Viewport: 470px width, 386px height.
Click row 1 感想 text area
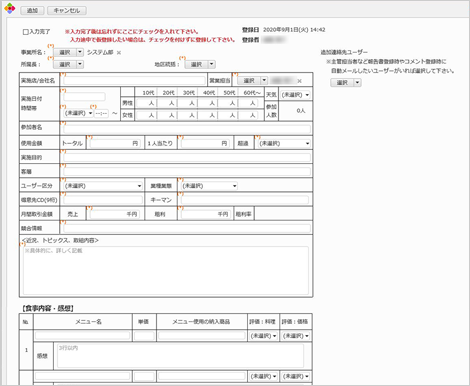[x=180, y=356]
